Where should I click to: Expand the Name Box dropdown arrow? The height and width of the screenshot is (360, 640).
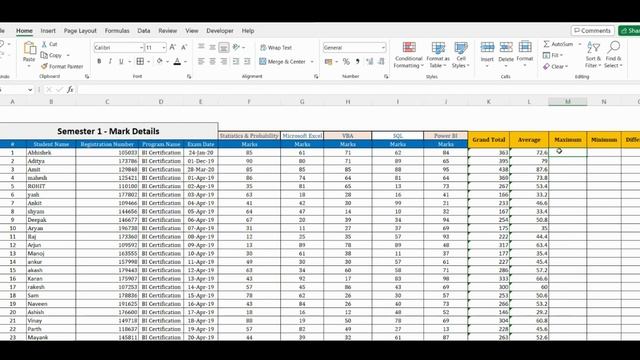tap(30, 89)
